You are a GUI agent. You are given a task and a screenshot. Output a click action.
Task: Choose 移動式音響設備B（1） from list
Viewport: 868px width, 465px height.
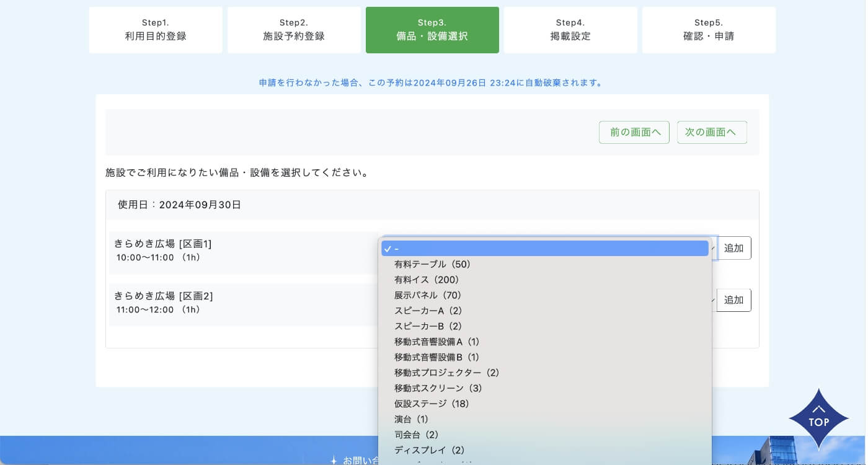click(x=437, y=357)
